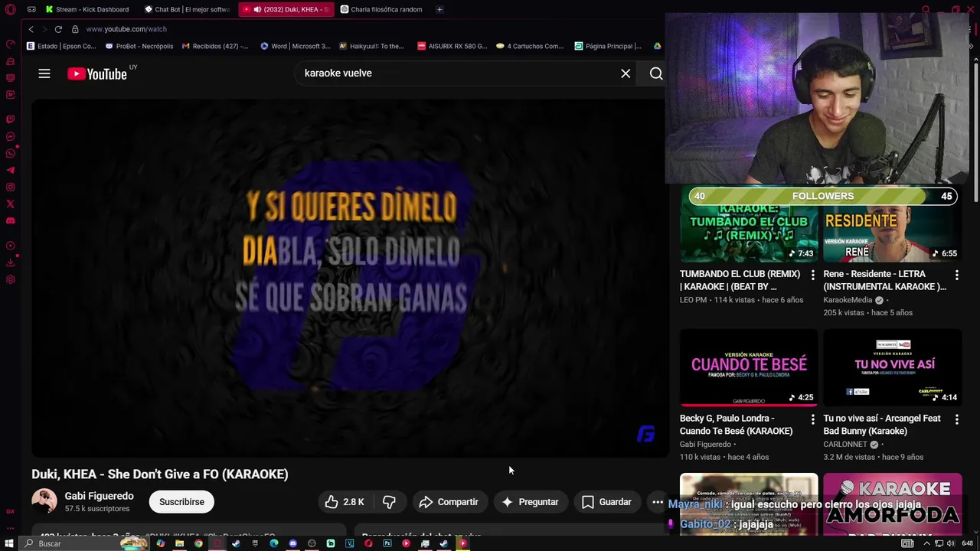
Task: Open Messenger in the Opera sidebar
Action: point(10,137)
